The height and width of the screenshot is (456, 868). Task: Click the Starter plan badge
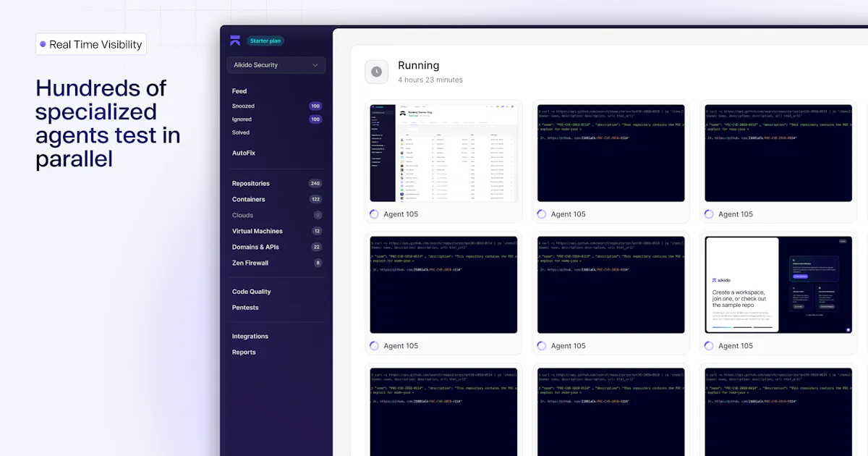click(266, 41)
